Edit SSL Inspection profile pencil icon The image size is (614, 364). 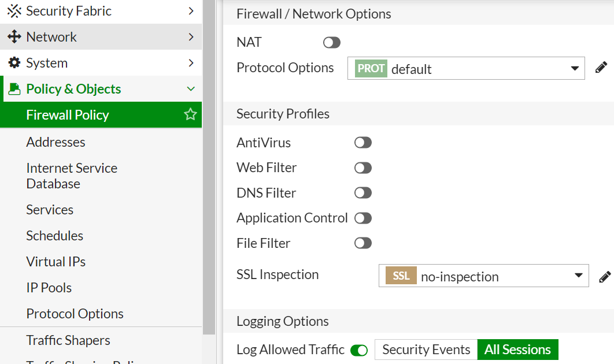pyautogui.click(x=605, y=276)
